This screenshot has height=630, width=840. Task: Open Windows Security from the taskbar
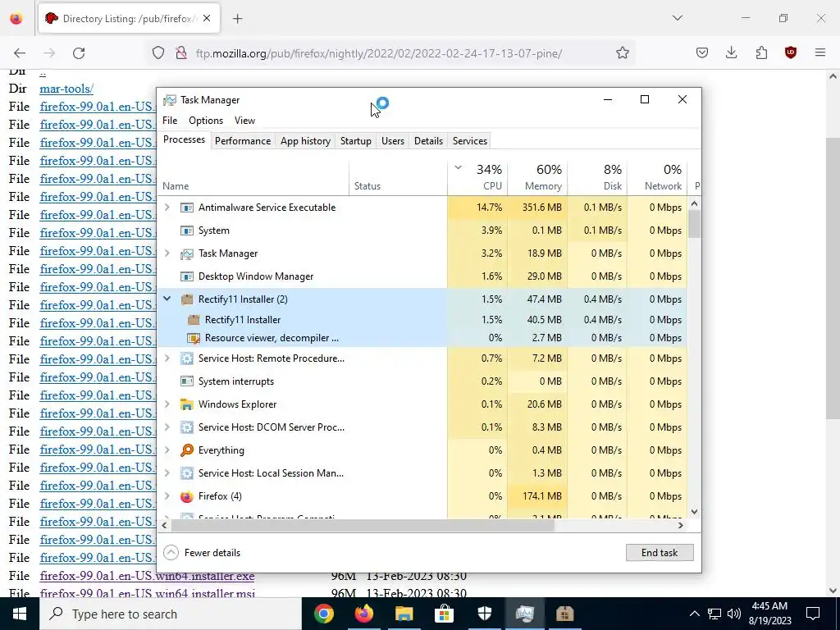484,614
